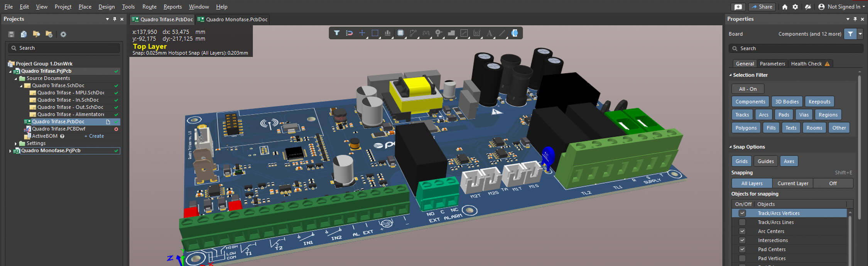The width and height of the screenshot is (868, 266).
Task: Click the Share button
Action: (x=762, y=7)
